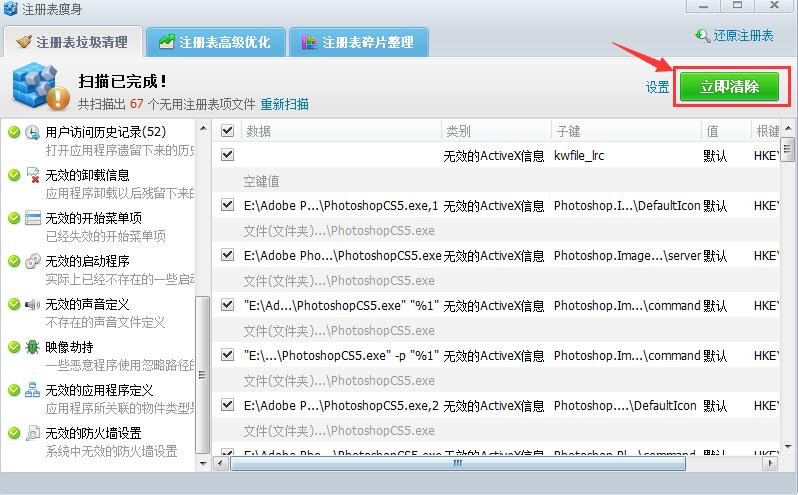Click the 重新扫描 link

pos(285,104)
